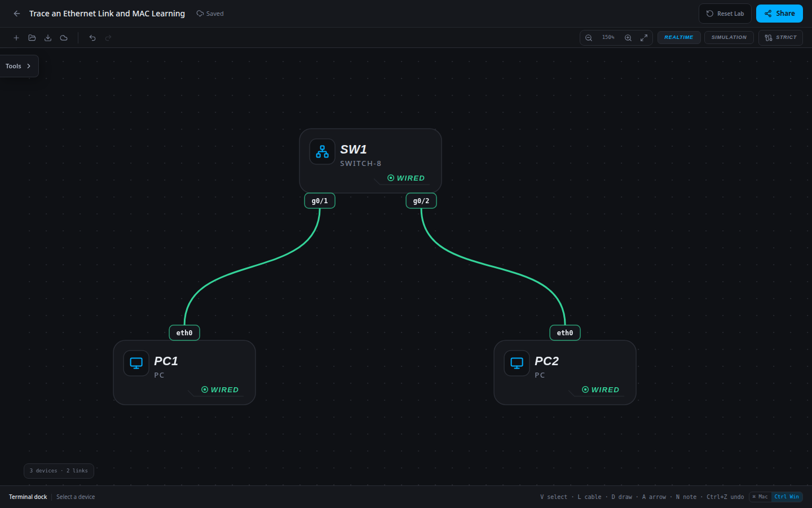Image resolution: width=812 pixels, height=508 pixels.
Task: Click the Saved status indicator
Action: (x=210, y=14)
